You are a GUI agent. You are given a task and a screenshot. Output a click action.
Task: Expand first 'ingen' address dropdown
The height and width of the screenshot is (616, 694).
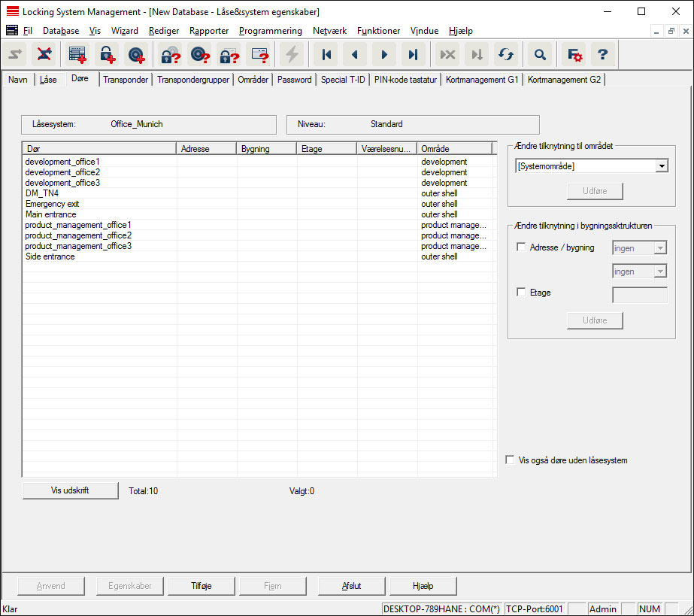click(x=659, y=247)
